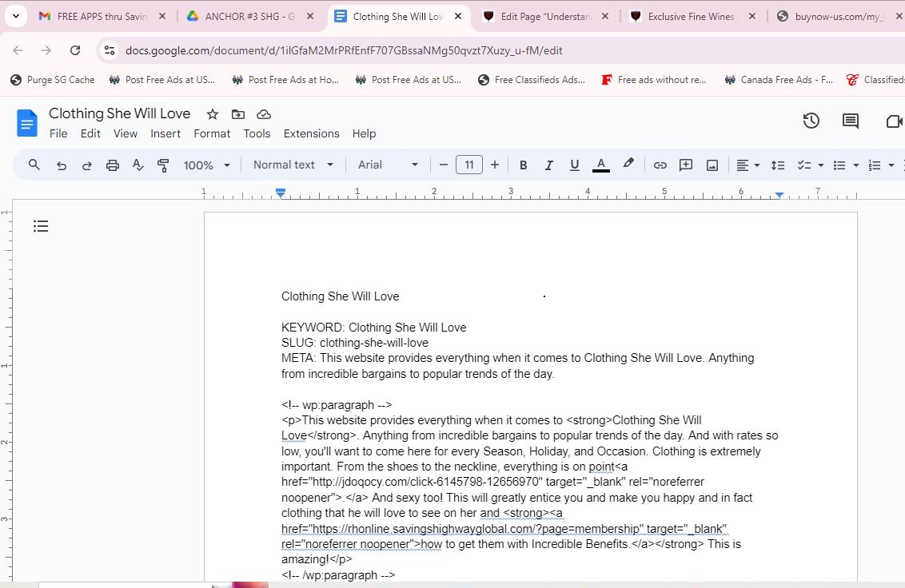Toggle underline formatting
The height and width of the screenshot is (588, 905).
tap(574, 165)
